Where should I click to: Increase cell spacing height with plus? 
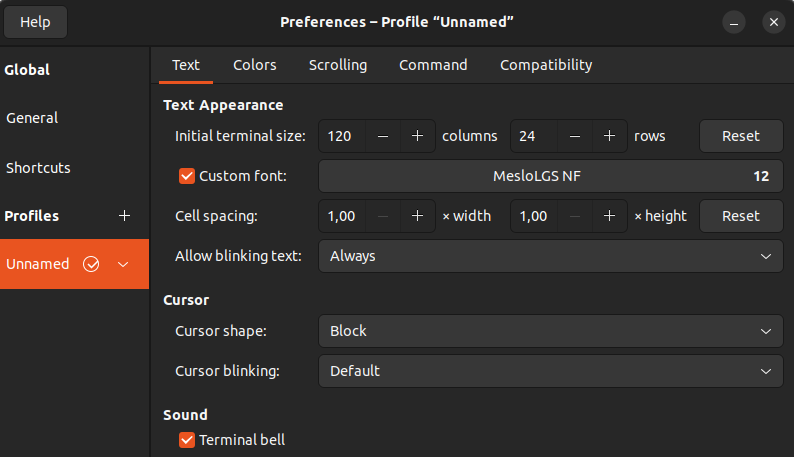(609, 216)
